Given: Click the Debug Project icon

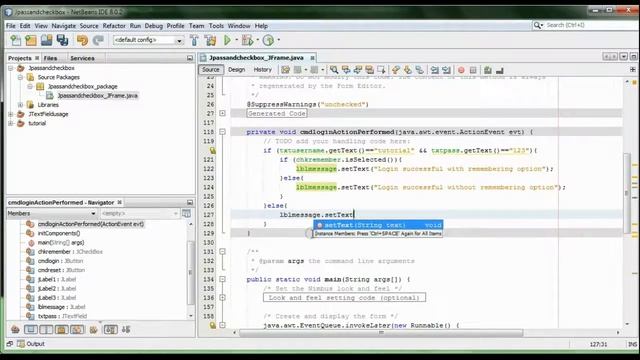Looking at the screenshot, I should coord(247,40).
